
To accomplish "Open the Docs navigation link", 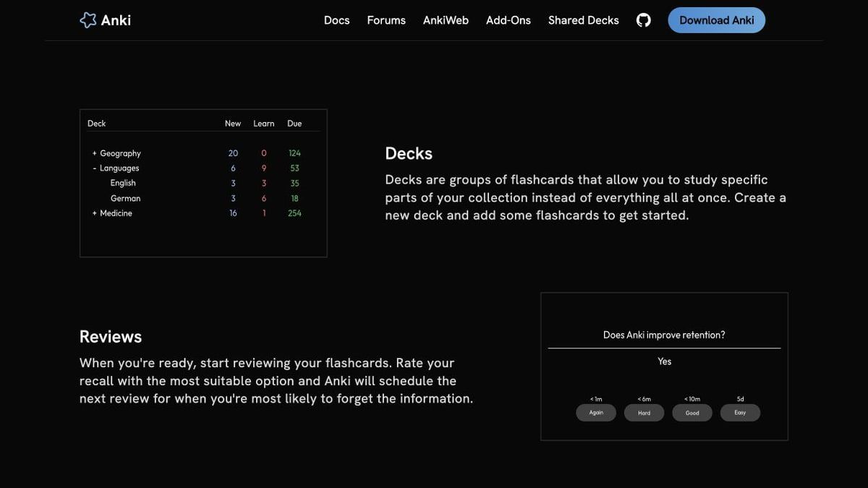I will point(336,20).
